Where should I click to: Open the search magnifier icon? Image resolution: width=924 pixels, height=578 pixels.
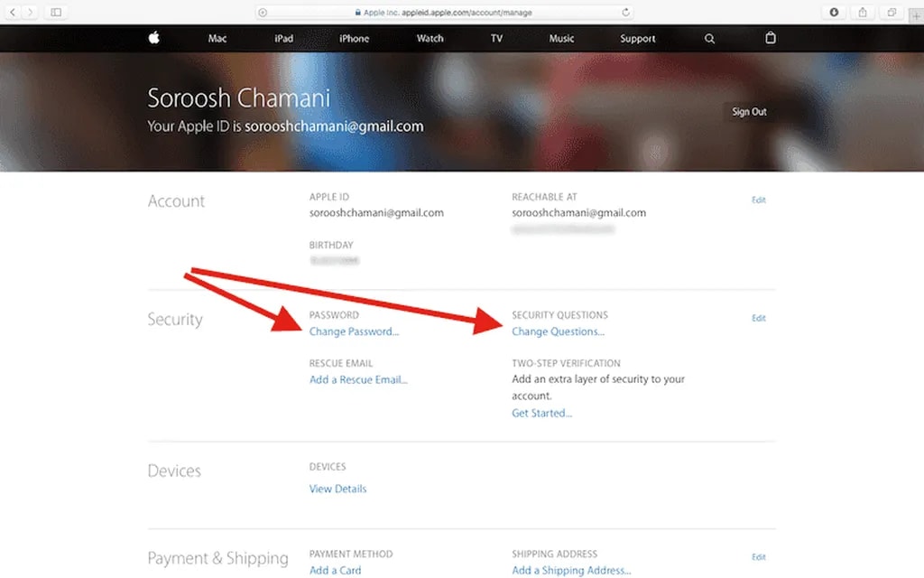pos(709,39)
